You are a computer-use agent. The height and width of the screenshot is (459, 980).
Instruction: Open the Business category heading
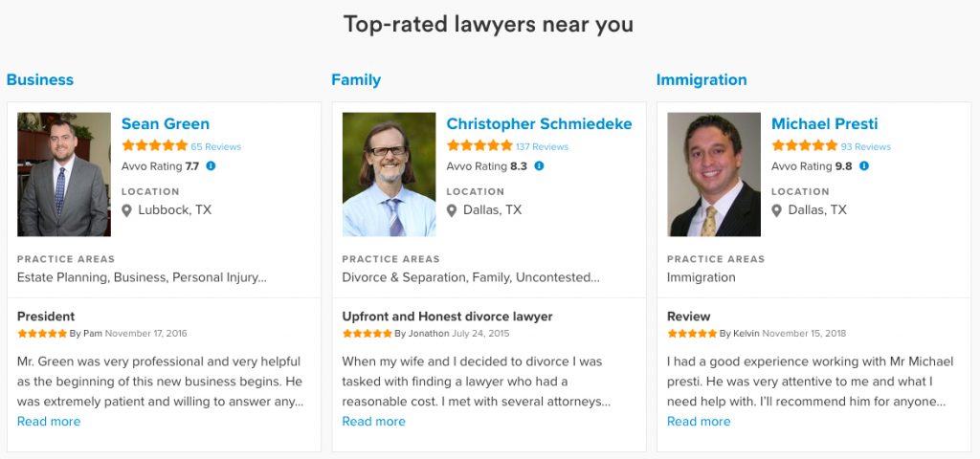coord(40,80)
